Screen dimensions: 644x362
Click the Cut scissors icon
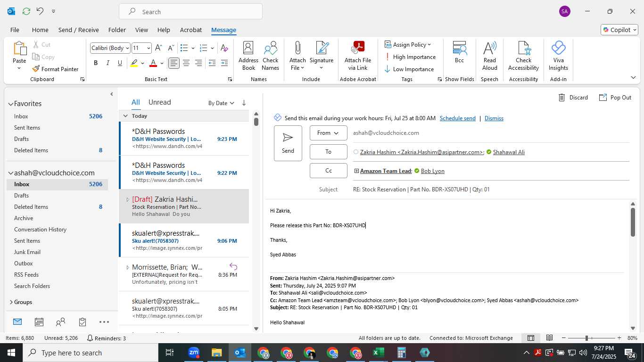[x=36, y=44]
